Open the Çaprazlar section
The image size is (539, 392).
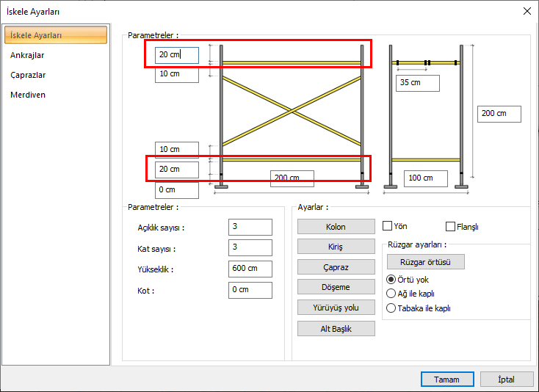point(28,75)
